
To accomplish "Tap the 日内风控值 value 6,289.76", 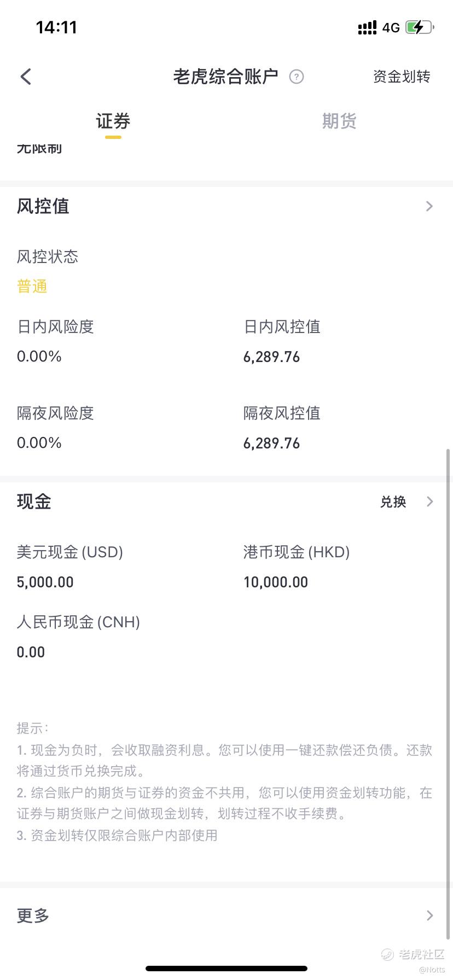I will [272, 357].
